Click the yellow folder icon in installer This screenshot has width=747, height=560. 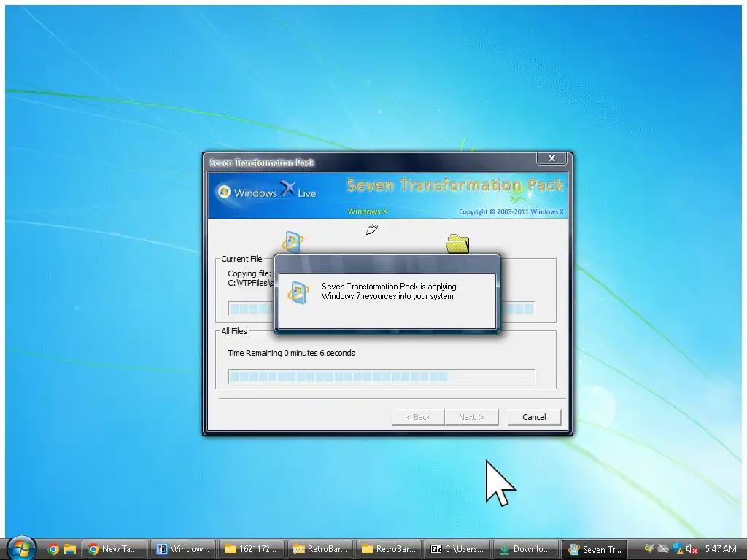pyautogui.click(x=457, y=244)
